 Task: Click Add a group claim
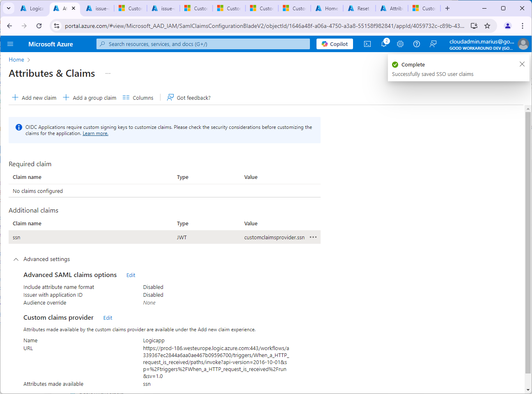coord(89,98)
